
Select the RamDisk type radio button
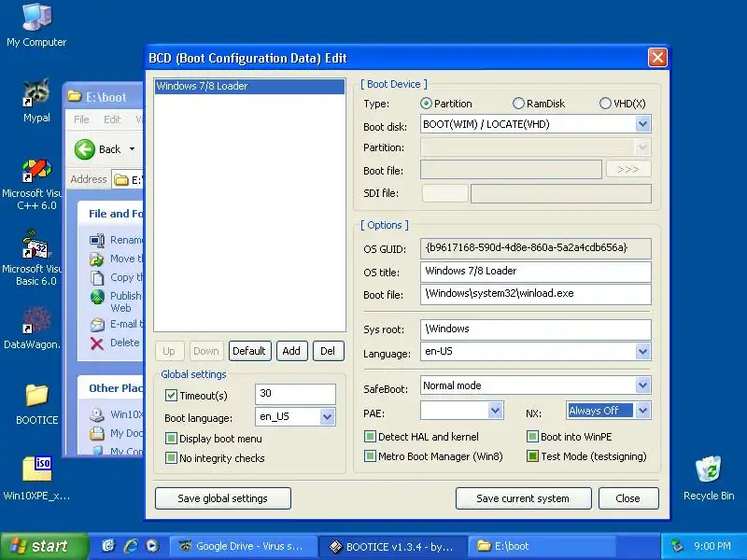point(518,104)
